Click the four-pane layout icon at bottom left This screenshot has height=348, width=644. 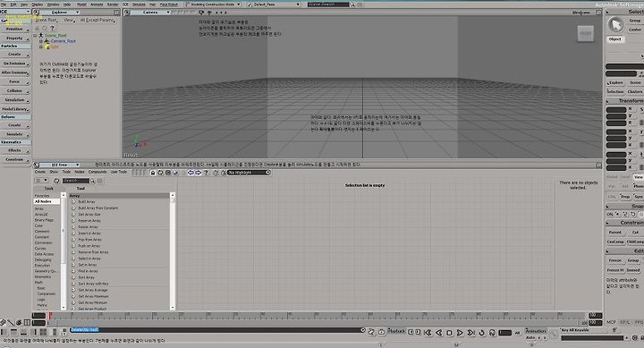coord(43,332)
